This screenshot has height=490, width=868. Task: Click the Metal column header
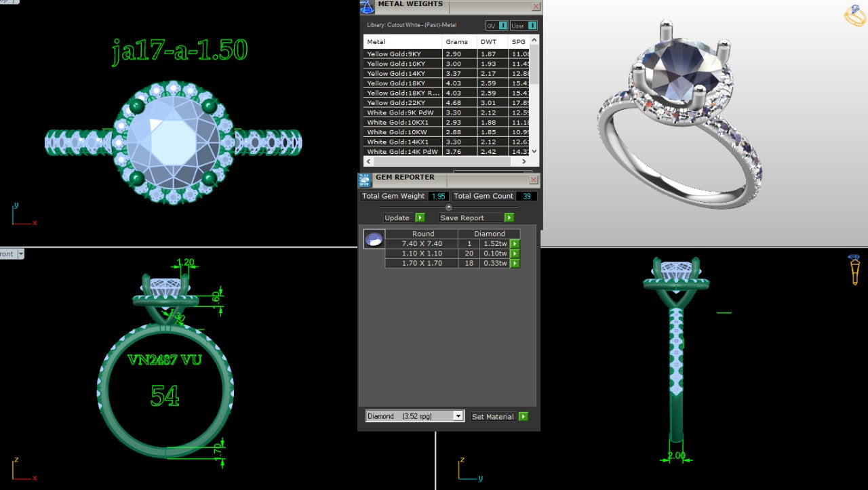point(403,41)
